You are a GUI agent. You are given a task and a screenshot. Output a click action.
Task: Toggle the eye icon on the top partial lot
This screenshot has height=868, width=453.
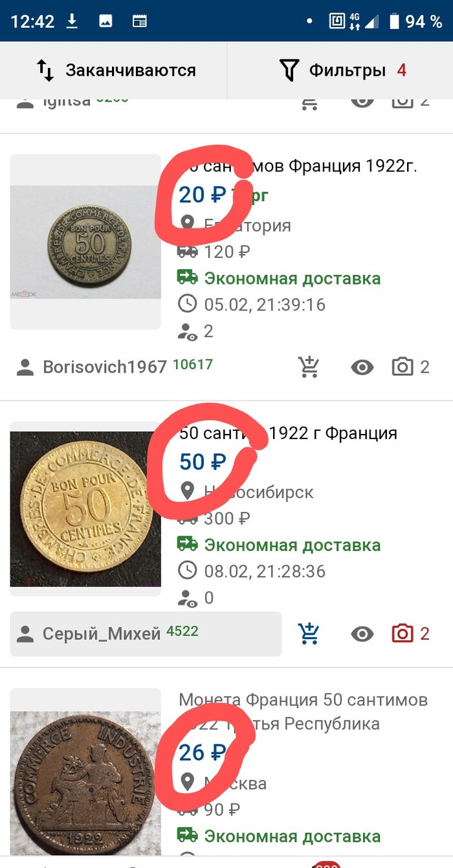[362, 101]
